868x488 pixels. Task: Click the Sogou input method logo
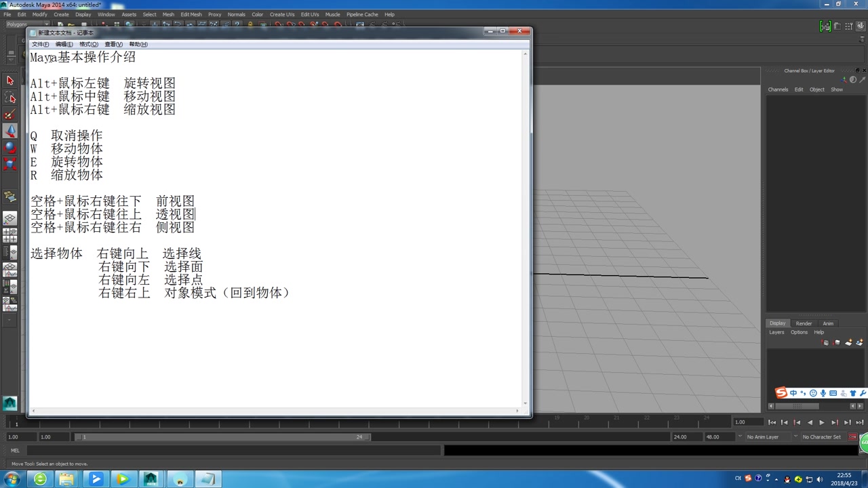pyautogui.click(x=781, y=393)
